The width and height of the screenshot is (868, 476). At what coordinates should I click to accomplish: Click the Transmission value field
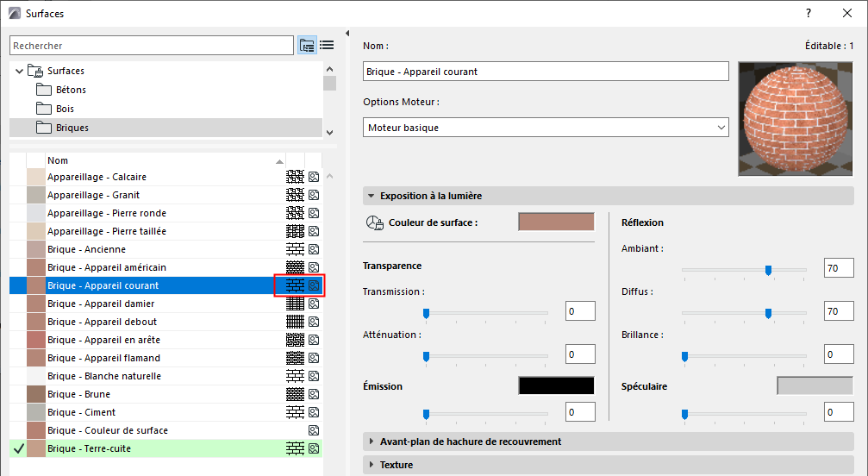click(580, 311)
